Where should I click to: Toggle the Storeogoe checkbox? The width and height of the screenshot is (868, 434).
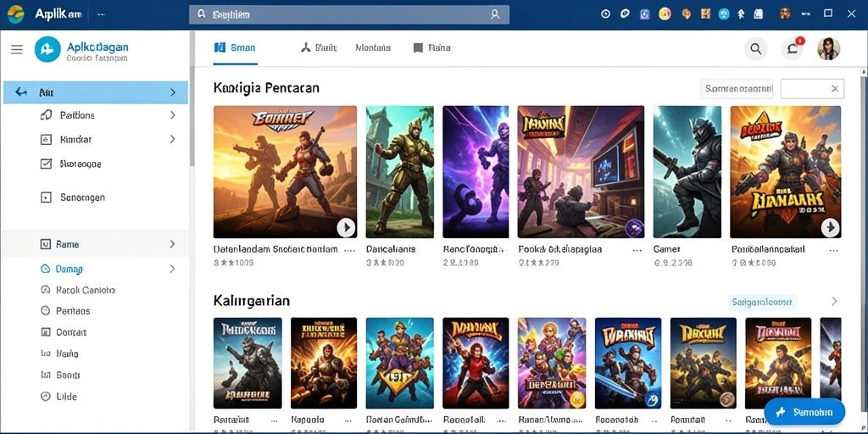[x=47, y=164]
